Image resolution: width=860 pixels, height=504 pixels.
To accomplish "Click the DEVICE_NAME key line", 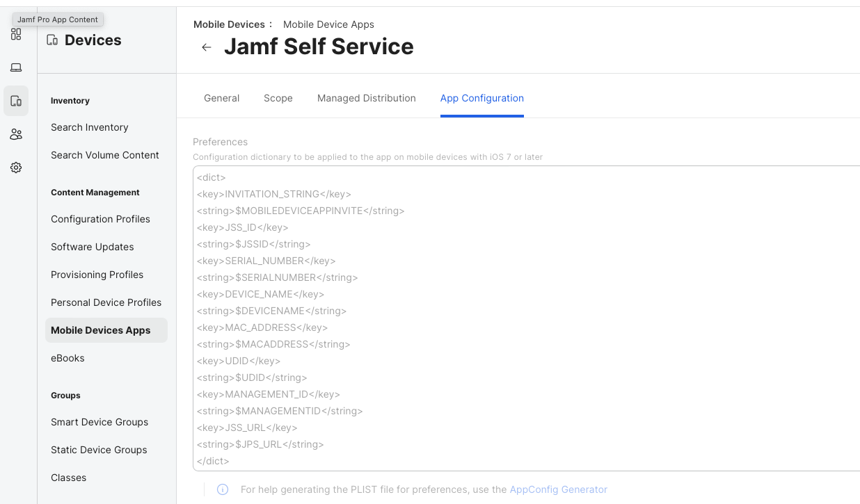I will (261, 294).
